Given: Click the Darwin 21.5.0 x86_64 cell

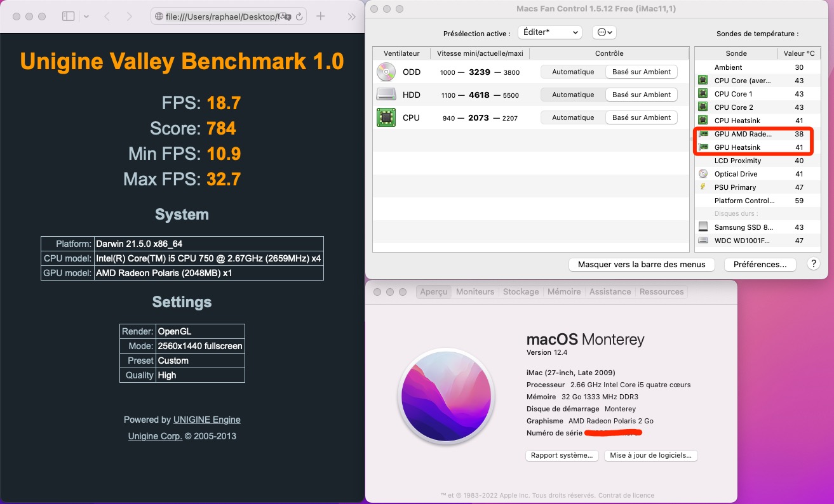Looking at the screenshot, I should [208, 244].
